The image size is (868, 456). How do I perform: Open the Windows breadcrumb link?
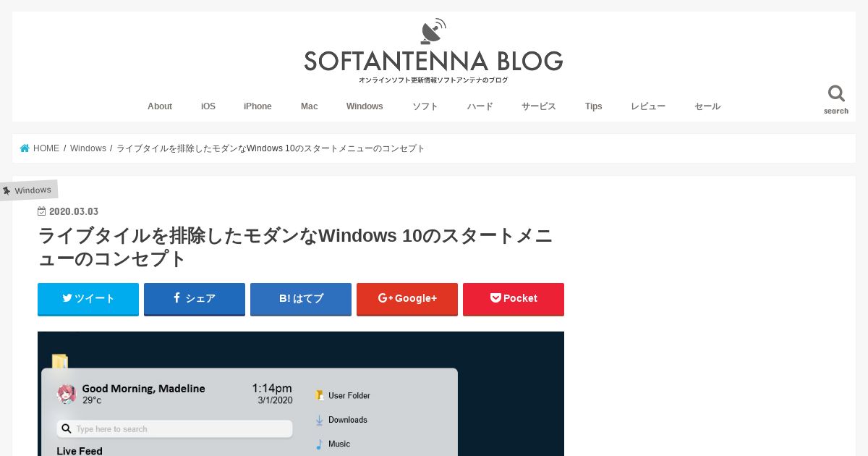tap(88, 148)
